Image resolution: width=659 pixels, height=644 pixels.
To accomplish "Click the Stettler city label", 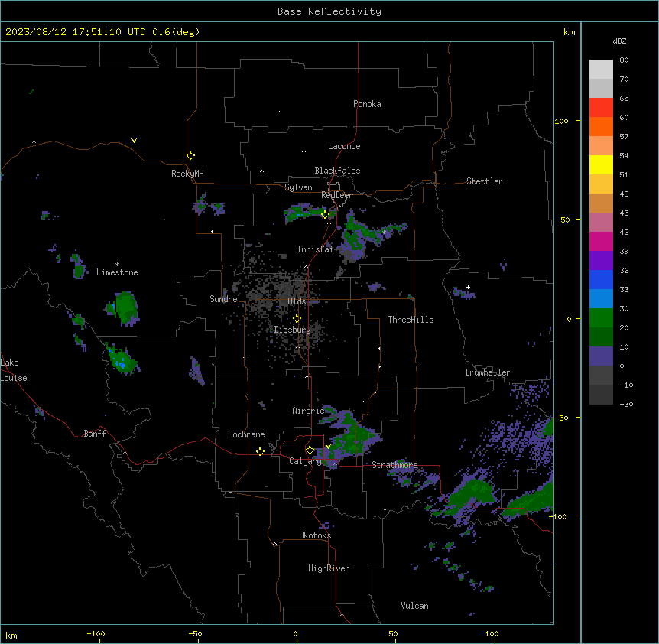I will click(x=485, y=181).
